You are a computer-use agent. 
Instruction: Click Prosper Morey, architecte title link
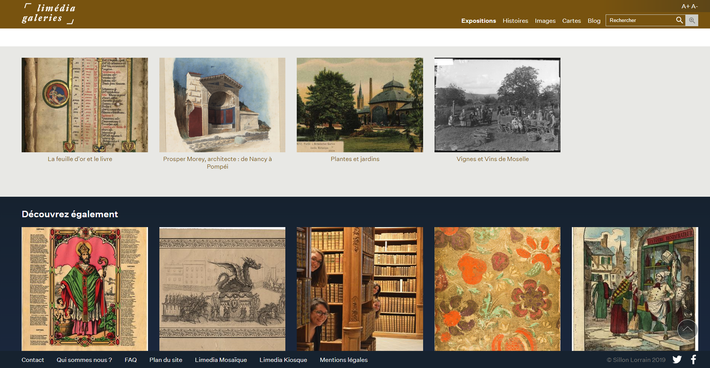point(217,162)
